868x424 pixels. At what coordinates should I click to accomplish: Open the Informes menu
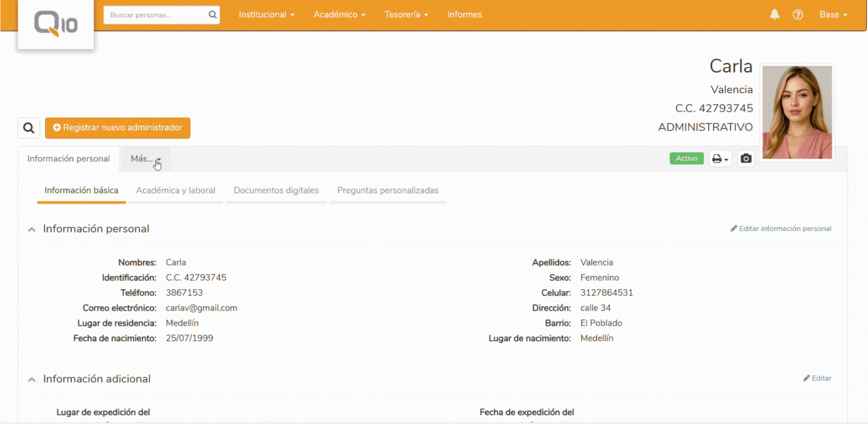465,14
